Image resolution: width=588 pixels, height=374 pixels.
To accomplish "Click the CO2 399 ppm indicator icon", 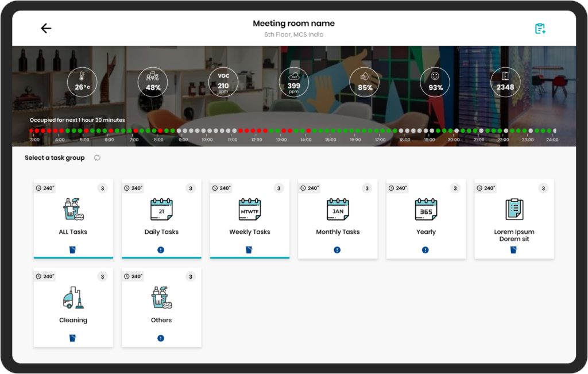I will pyautogui.click(x=293, y=82).
